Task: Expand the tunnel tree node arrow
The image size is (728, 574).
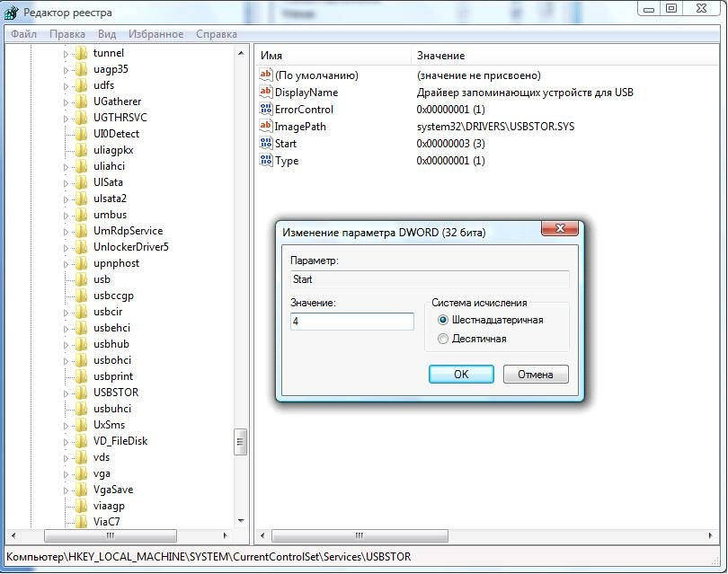Action: click(66, 54)
